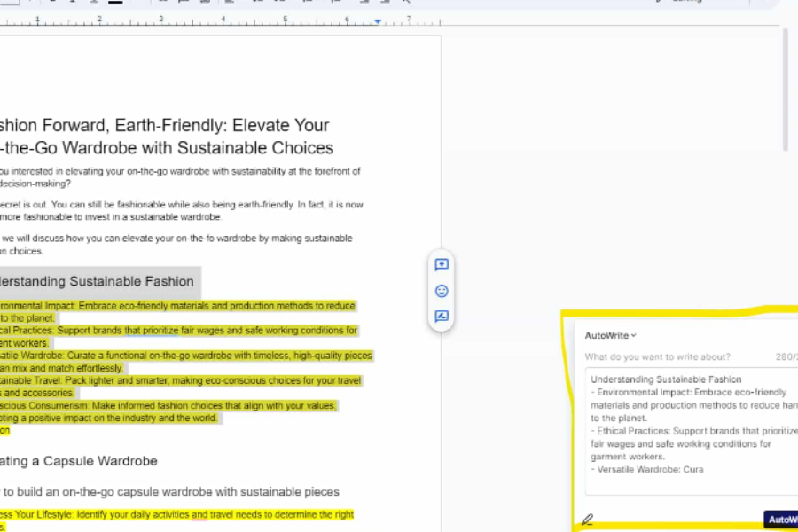Open the emoji reaction picker in the sidebar
The height and width of the screenshot is (532, 798).
[441, 290]
